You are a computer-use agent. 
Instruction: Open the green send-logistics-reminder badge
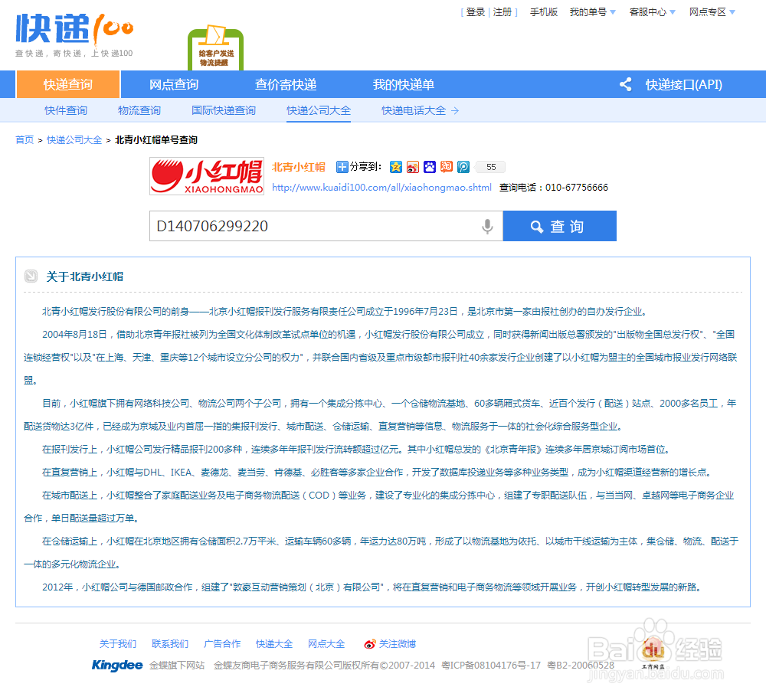pyautogui.click(x=215, y=48)
